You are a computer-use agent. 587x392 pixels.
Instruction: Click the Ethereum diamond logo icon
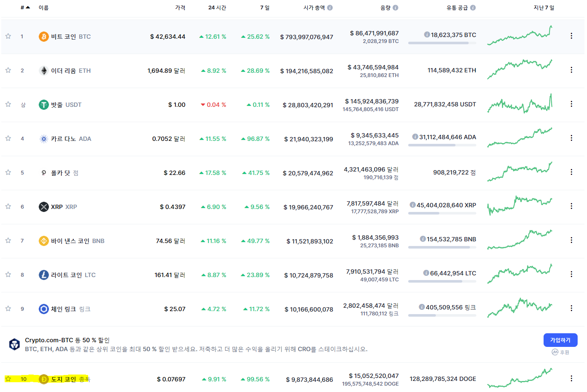44,71
